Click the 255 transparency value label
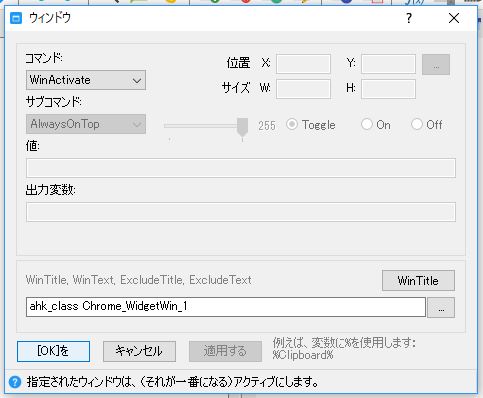The height and width of the screenshot is (398, 483). [x=267, y=126]
